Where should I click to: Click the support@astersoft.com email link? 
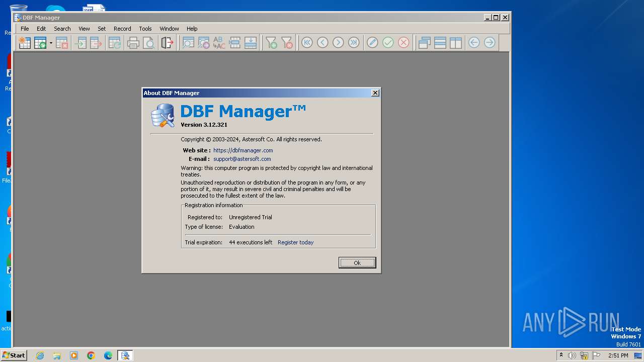click(242, 159)
